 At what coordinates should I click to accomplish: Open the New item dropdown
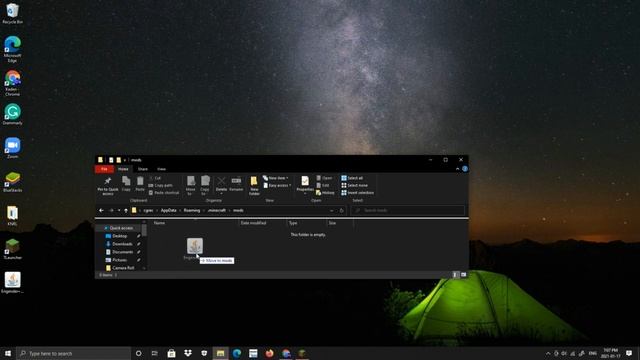click(x=276, y=178)
